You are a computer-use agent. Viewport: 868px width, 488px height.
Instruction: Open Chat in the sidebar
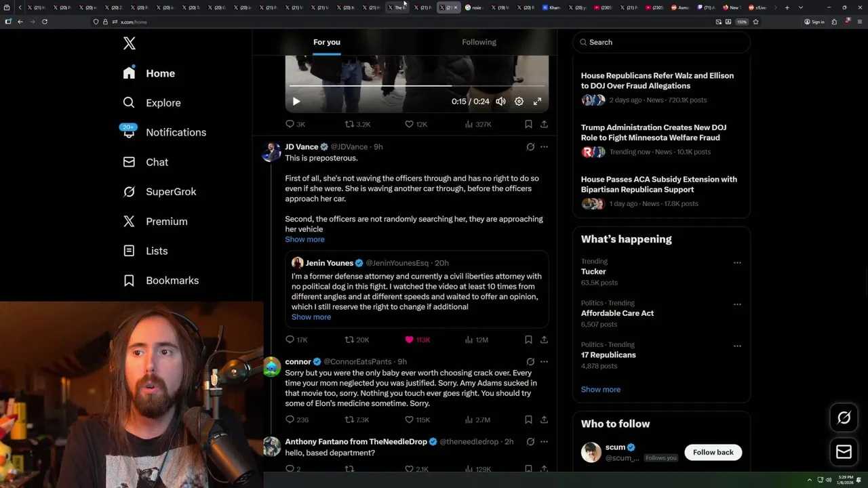pyautogui.click(x=146, y=162)
